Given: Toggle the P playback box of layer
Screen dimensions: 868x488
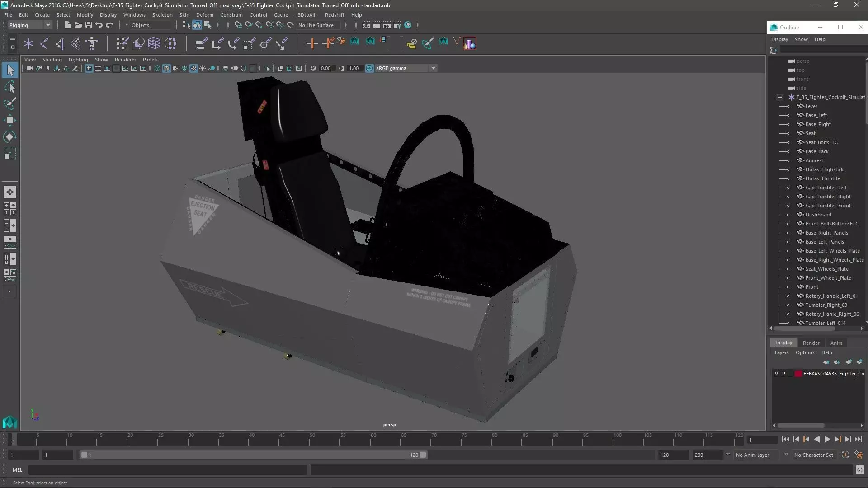Looking at the screenshot, I should pyautogui.click(x=783, y=374).
